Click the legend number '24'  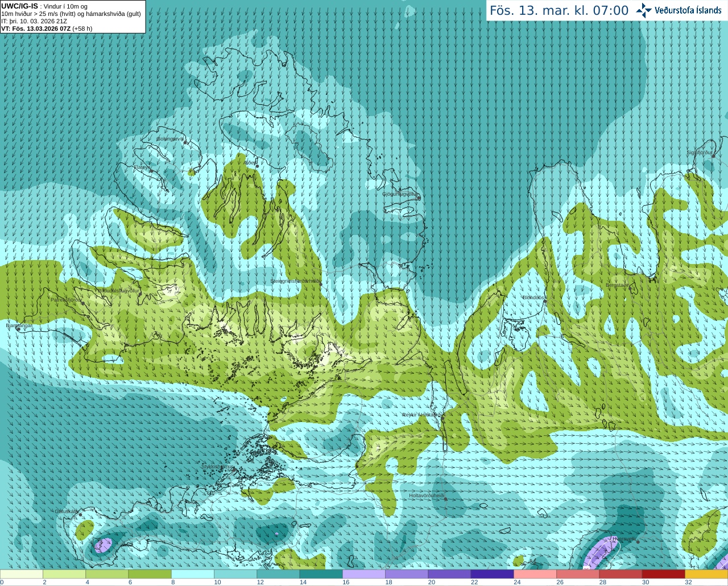click(517, 583)
